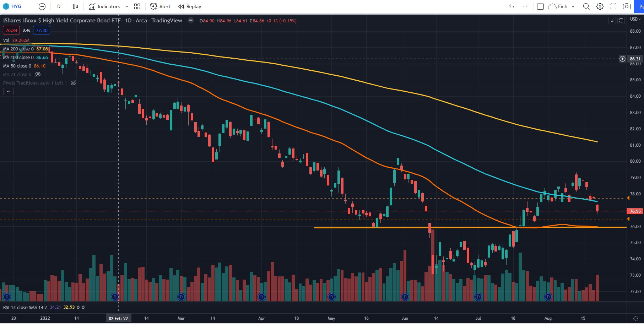Redo the chart action
The width and height of the screenshot is (644, 324).
point(525,6)
